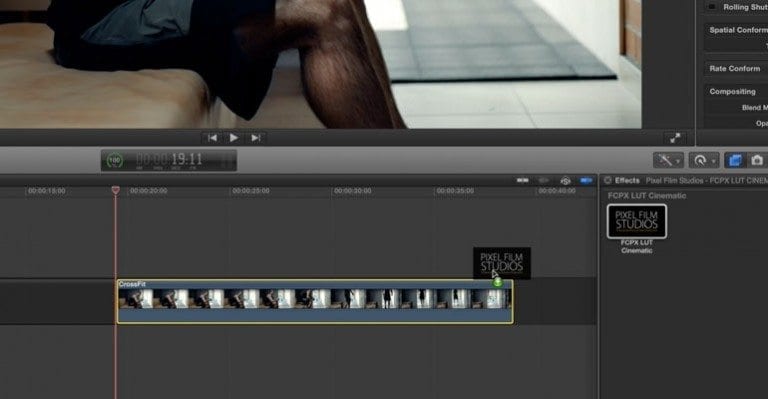Open the Photos browser camera icon
The width and height of the screenshot is (768, 399).
click(757, 160)
